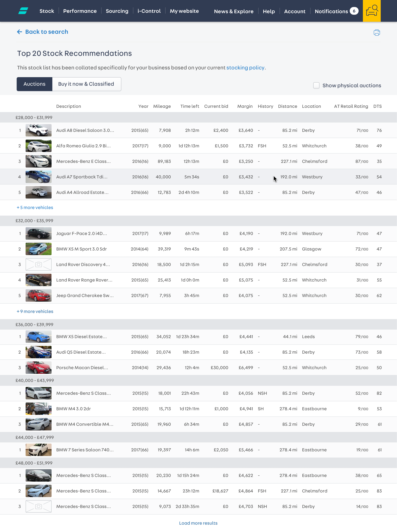This screenshot has height=532, width=397.
Task: Open Mercedes-Benz E Class thumbnail
Action: coord(38,161)
